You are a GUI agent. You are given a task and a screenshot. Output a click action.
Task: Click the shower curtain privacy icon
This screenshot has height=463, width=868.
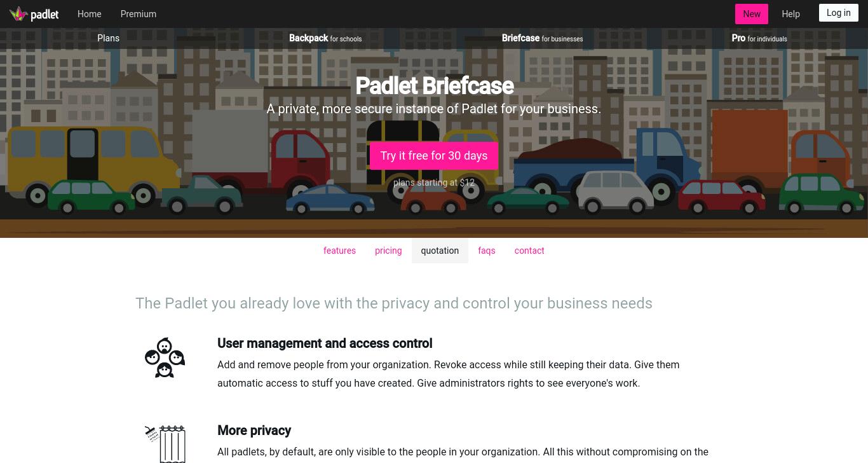(165, 444)
